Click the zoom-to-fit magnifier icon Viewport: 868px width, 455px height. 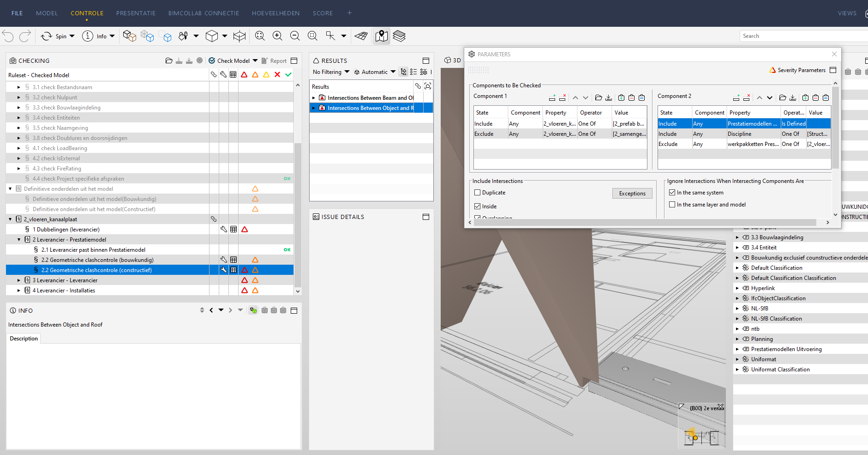pos(260,36)
